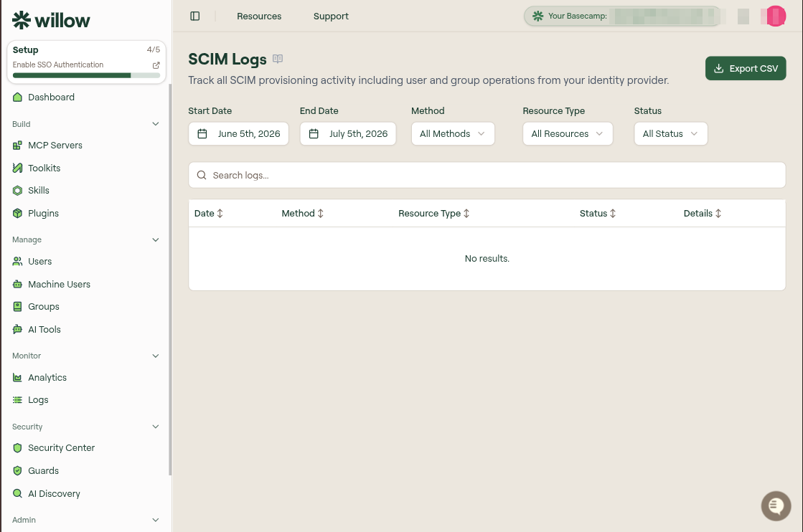Open the Setup 4/5 card

[x=86, y=62]
